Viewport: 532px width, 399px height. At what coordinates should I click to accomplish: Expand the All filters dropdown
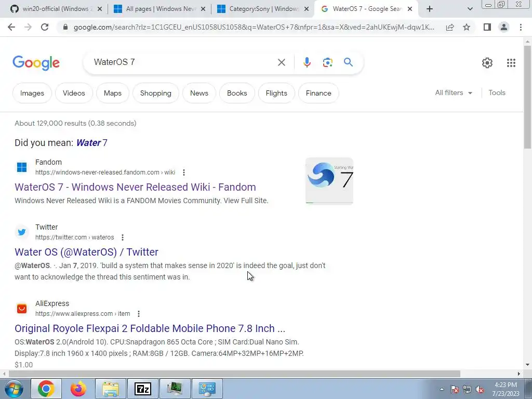454,92
